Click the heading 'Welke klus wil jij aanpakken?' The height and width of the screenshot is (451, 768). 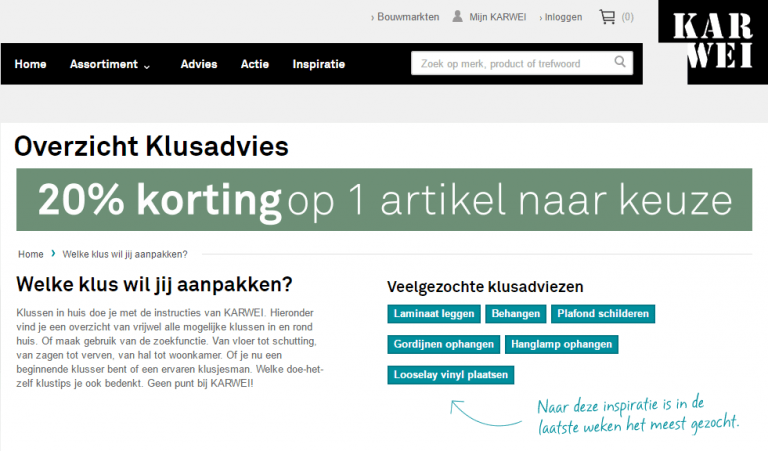coord(154,285)
